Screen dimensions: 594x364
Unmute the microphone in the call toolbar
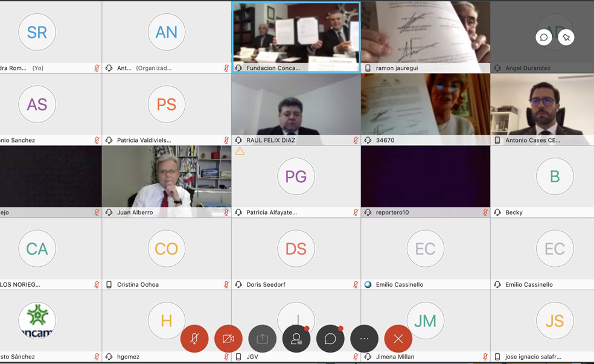click(194, 339)
